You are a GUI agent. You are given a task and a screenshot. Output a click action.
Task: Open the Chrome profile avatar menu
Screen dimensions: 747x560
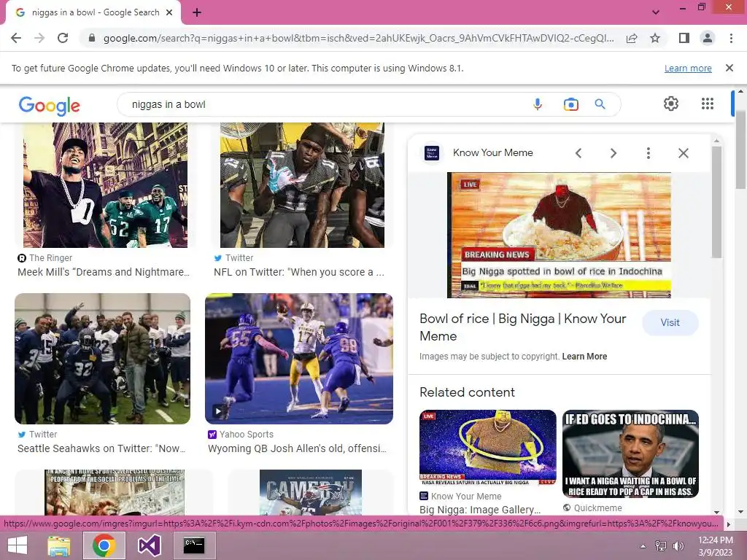point(708,38)
